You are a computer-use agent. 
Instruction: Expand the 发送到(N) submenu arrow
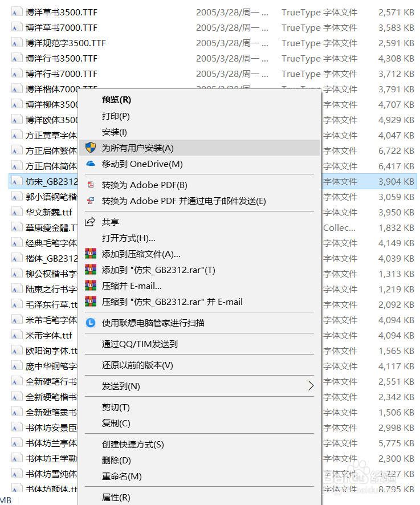(x=311, y=386)
